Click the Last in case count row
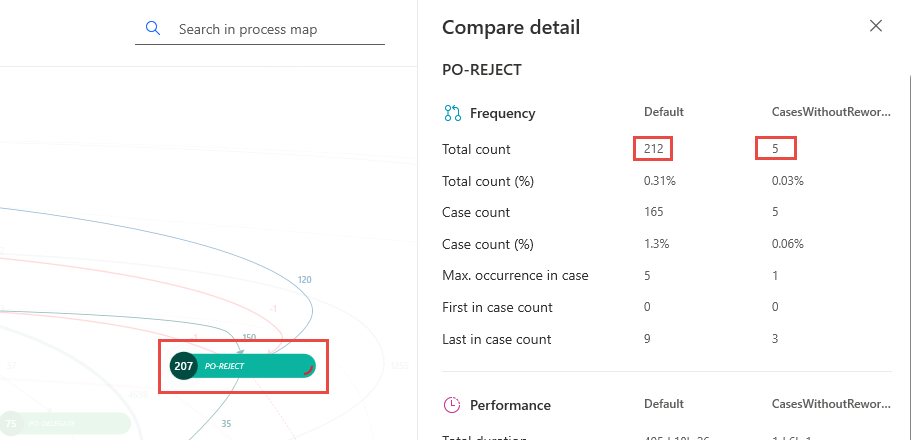This screenshot has width=911, height=440. click(666, 339)
